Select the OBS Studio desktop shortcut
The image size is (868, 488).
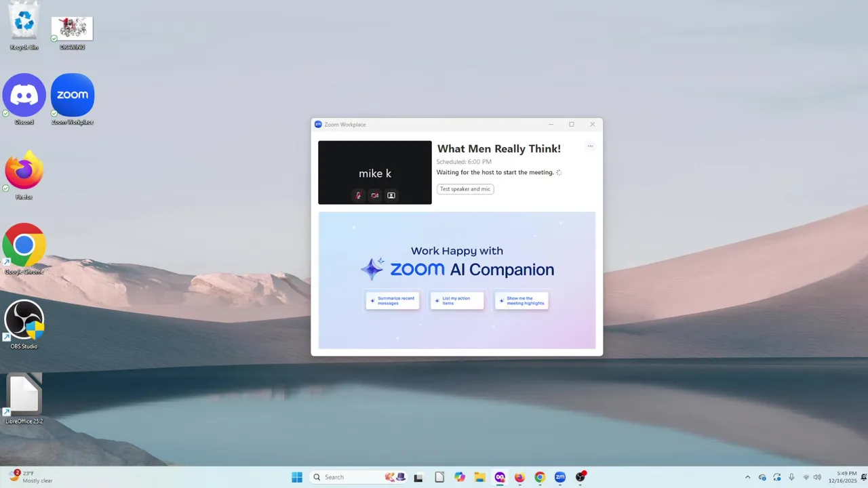(x=24, y=324)
